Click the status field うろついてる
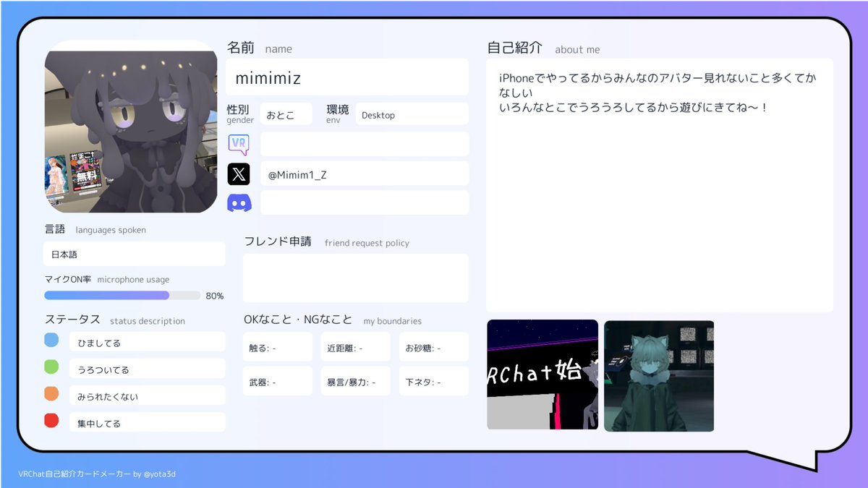This screenshot has width=868, height=488. [x=148, y=369]
